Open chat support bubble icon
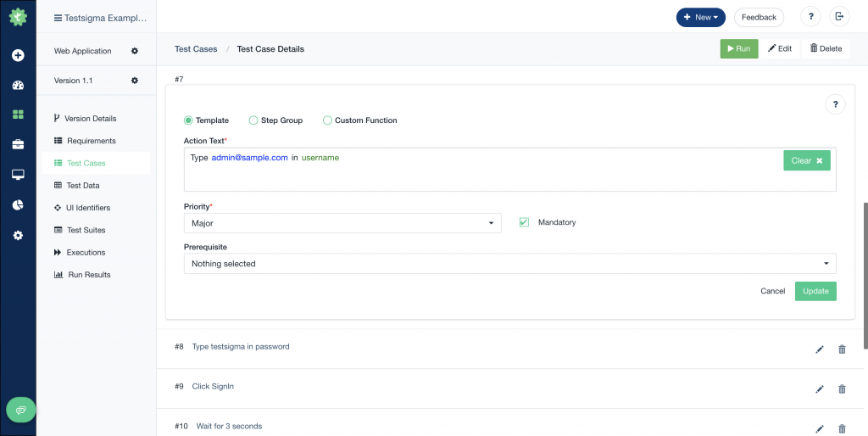Viewport: 868px width, 436px height. pos(21,410)
